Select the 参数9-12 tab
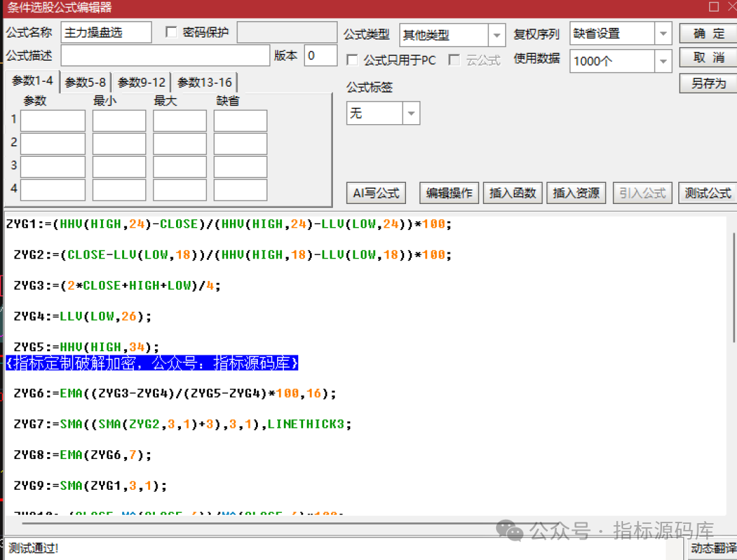This screenshot has width=737, height=560. (x=141, y=83)
